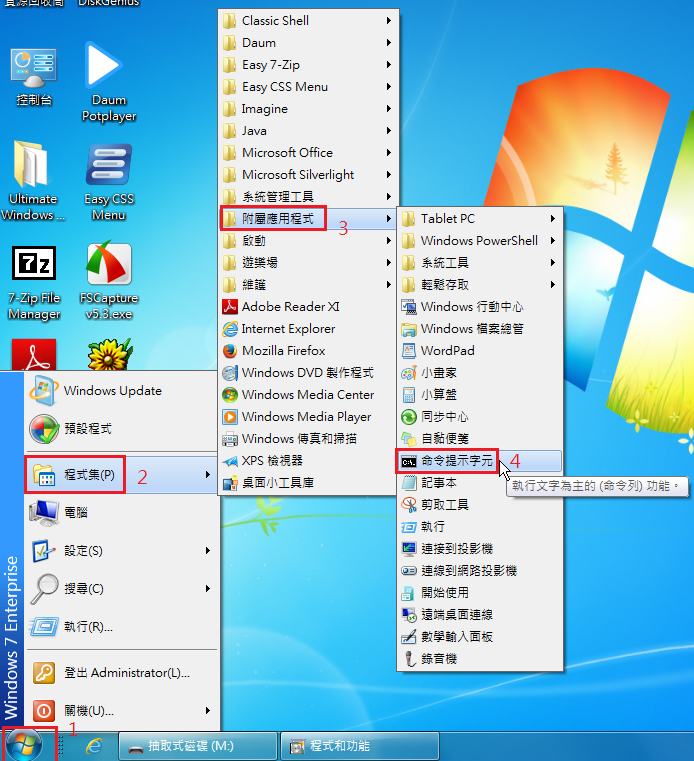Open 桌面小工具庫
Image resolution: width=694 pixels, height=761 pixels.
coord(308,482)
